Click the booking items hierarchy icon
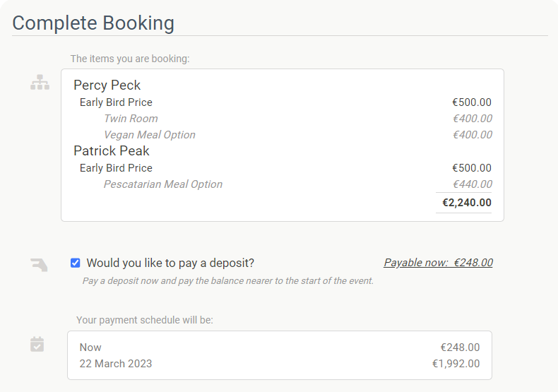The width and height of the screenshot is (558, 392). (40, 82)
